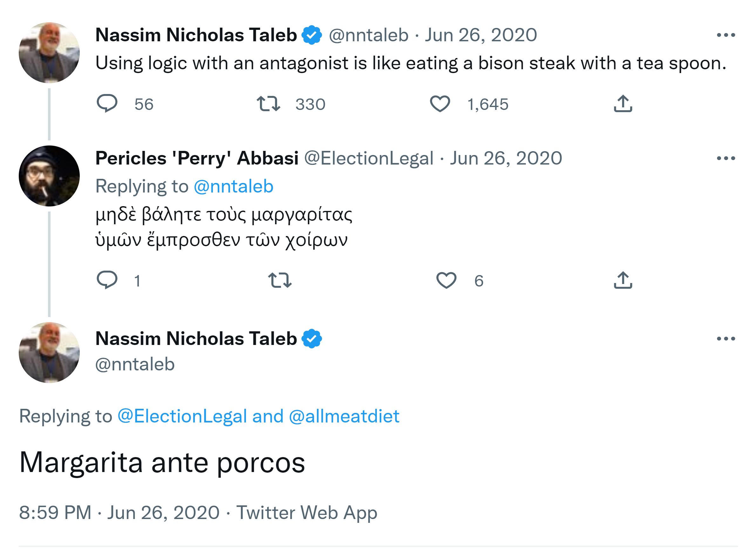Reply to Perry Abbasi's Greek tweet

point(107,280)
